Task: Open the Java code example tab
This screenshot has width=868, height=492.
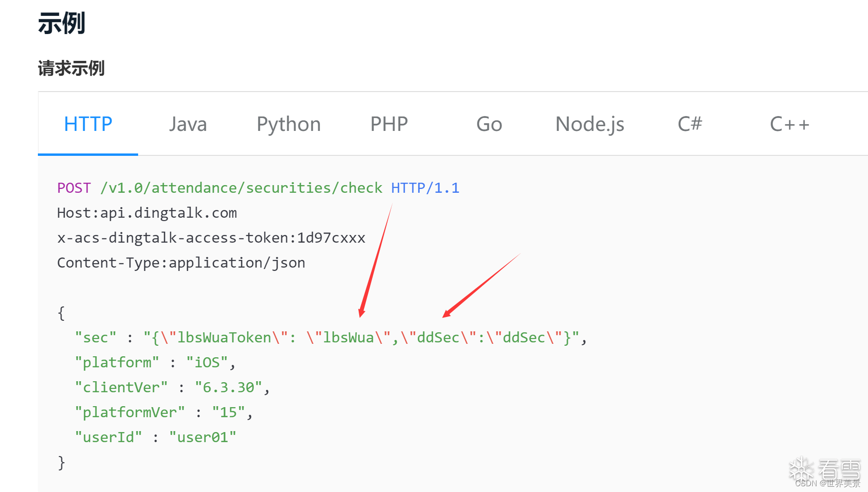Action: [x=188, y=124]
